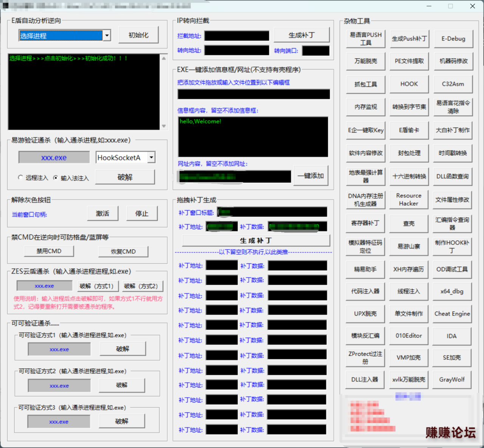Screen dimensions: 484x448
Task: Expand the HookSocketA combo box
Action: pos(151,157)
